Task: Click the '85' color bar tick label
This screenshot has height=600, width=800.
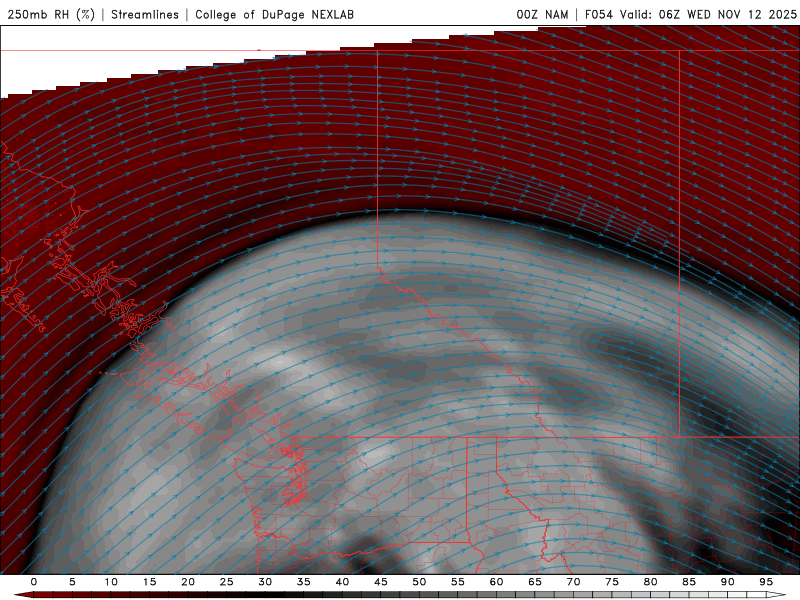Action: (x=689, y=582)
